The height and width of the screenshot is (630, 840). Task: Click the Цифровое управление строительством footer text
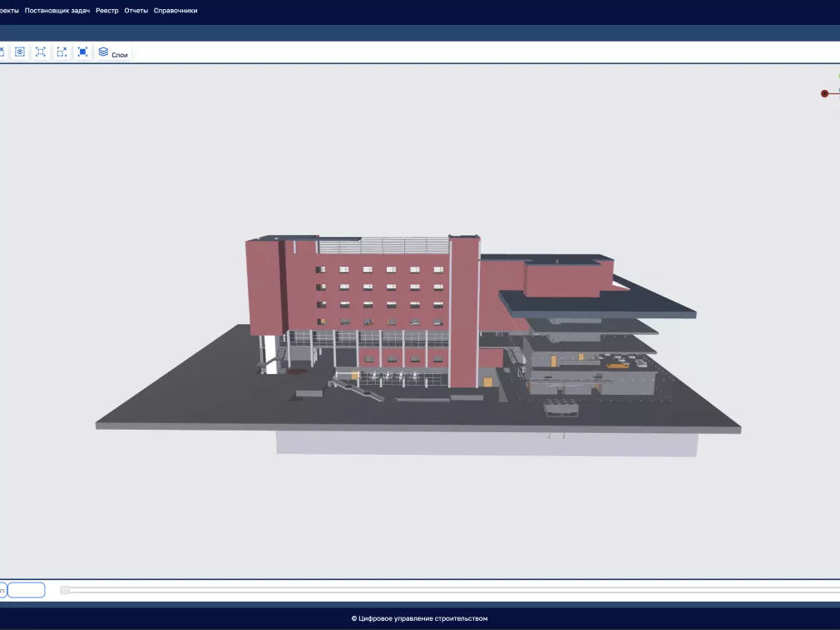[x=419, y=618]
